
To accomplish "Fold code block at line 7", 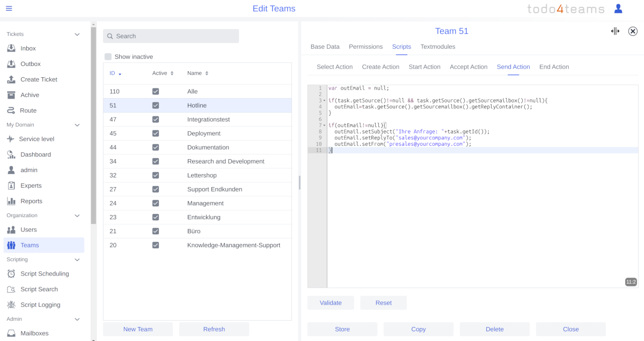I will (x=324, y=125).
